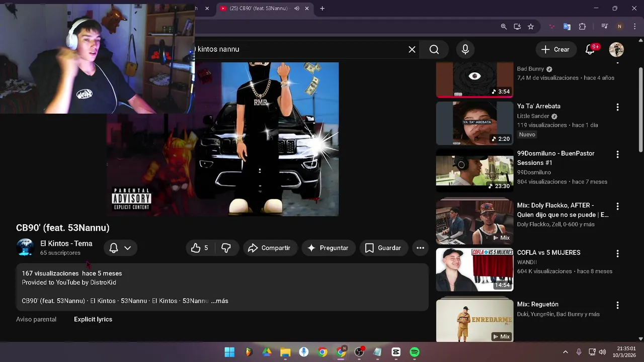Viewport: 644px width, 362px height.
Task: Click the Preguntar button
Action: coord(328,248)
